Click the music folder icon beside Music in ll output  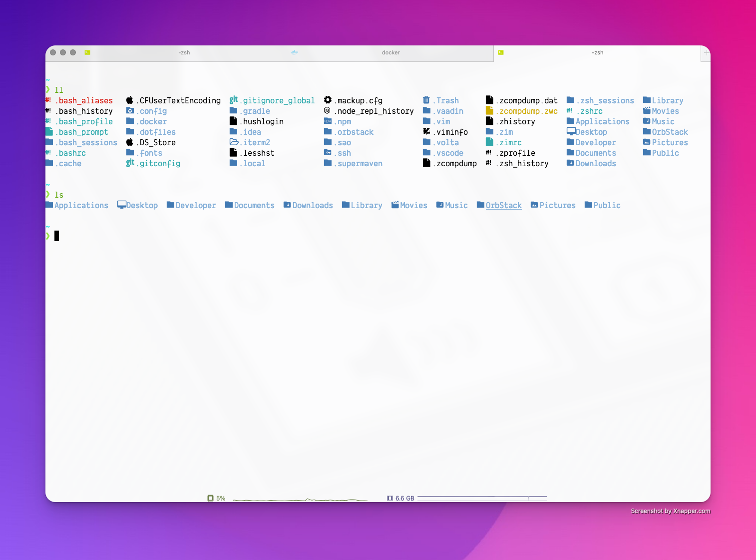coord(647,121)
